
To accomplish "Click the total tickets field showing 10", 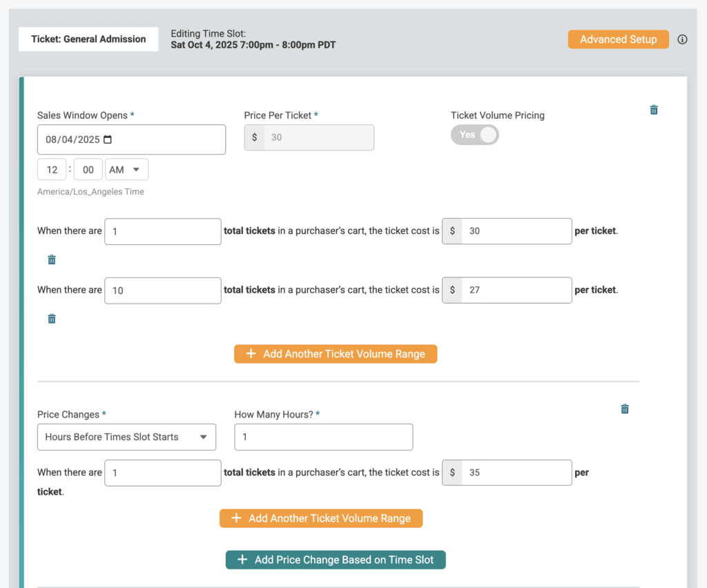I will pyautogui.click(x=163, y=290).
